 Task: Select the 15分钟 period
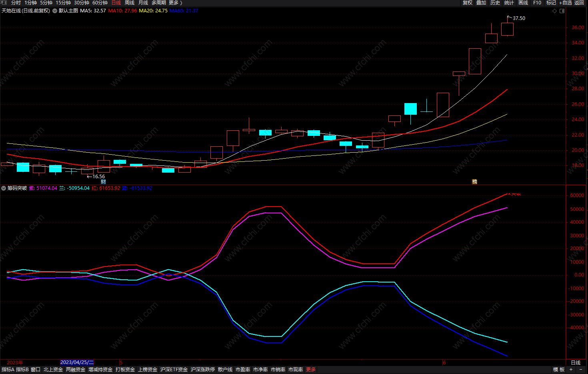pyautogui.click(x=63, y=3)
